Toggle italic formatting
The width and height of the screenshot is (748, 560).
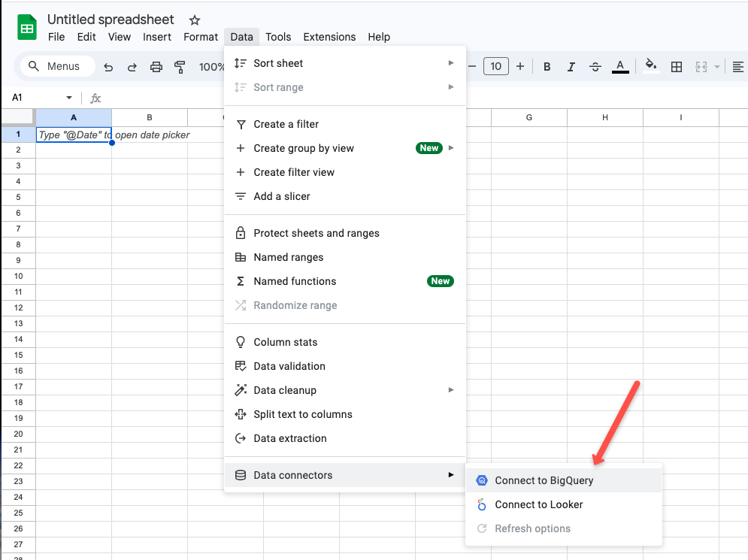click(x=571, y=67)
